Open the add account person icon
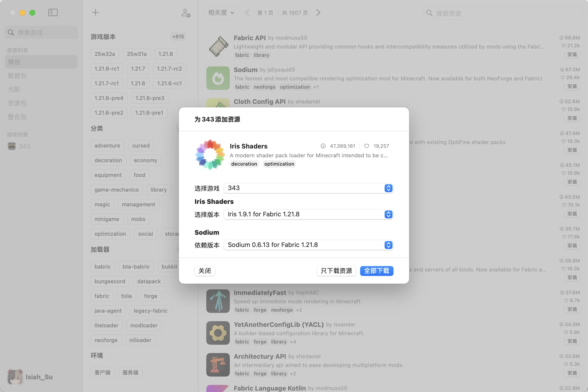Screen dimensions: 588x392 (x=185, y=13)
